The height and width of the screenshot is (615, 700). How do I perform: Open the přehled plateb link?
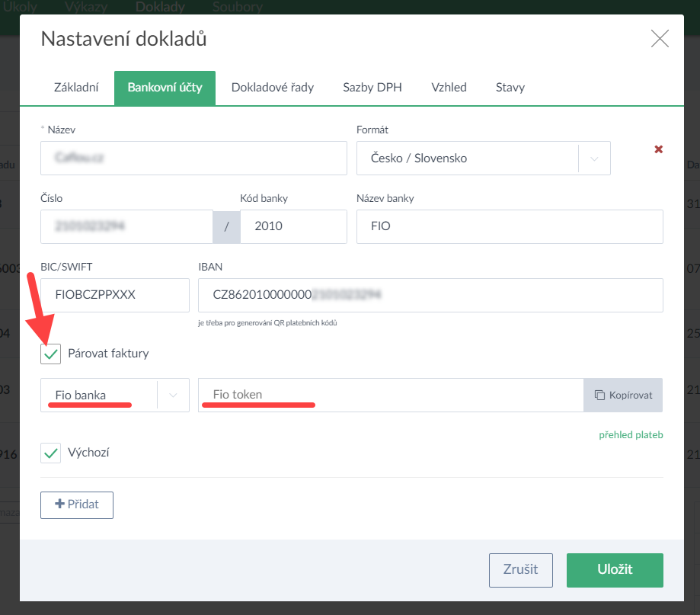click(631, 435)
